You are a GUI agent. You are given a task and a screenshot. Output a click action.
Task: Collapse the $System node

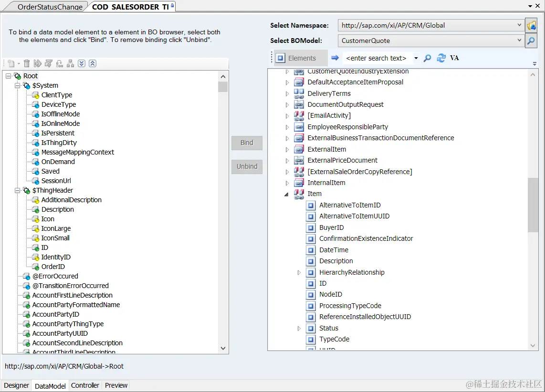coord(17,85)
